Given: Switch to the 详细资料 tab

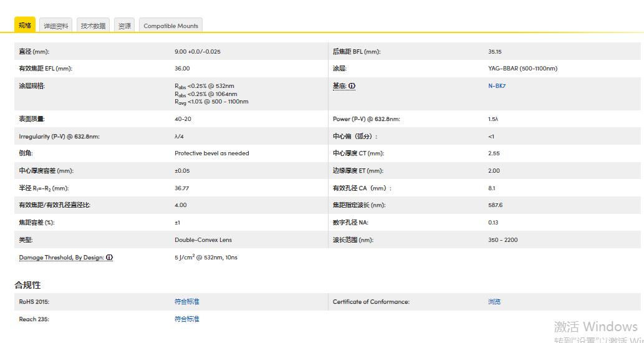Looking at the screenshot, I should (56, 26).
